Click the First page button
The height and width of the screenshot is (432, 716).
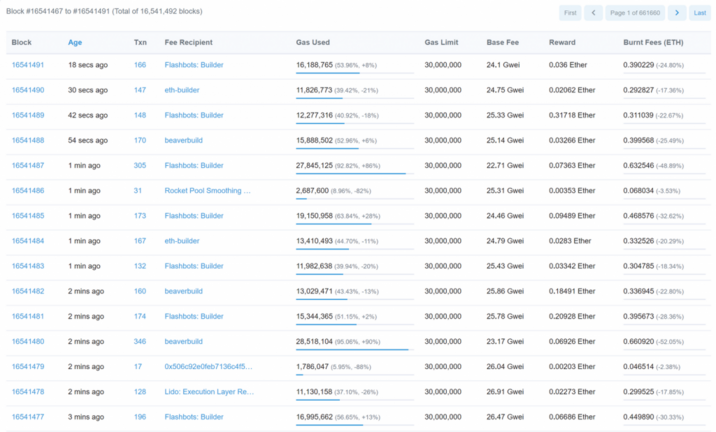[x=570, y=13]
